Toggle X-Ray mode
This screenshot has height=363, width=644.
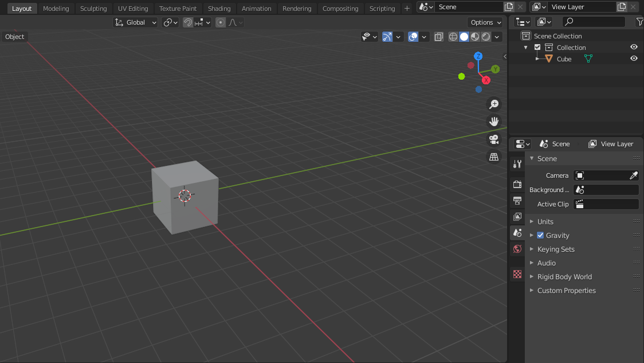point(439,37)
